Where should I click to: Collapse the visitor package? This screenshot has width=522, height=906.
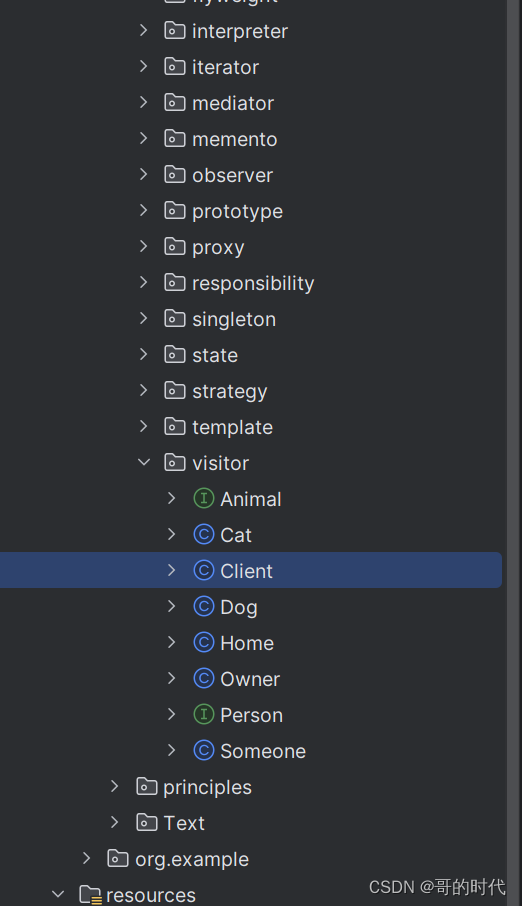[x=144, y=462]
